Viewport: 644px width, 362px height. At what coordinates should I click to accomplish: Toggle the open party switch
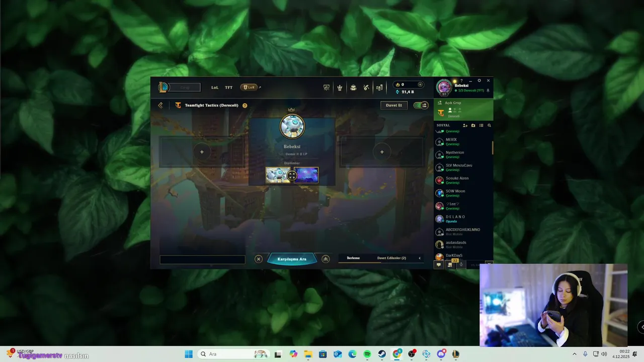point(421,105)
